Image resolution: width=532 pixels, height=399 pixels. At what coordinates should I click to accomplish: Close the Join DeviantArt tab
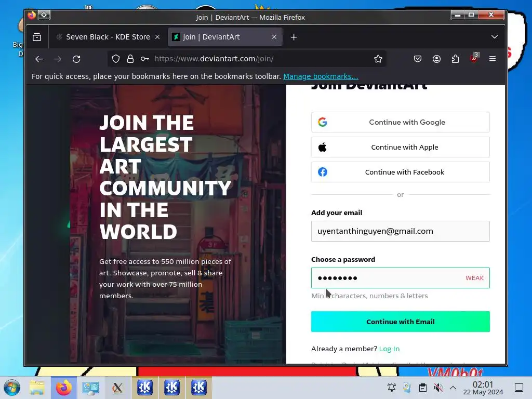[x=274, y=37]
